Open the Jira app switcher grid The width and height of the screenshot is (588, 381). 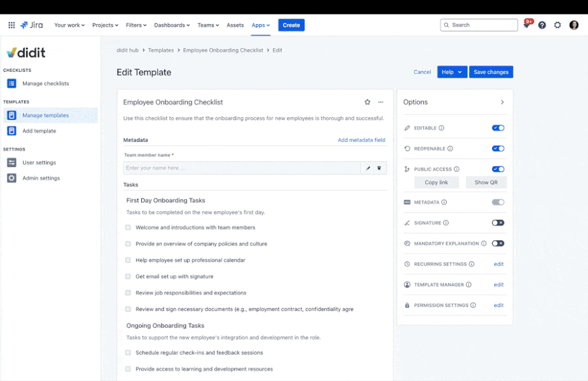tap(11, 25)
